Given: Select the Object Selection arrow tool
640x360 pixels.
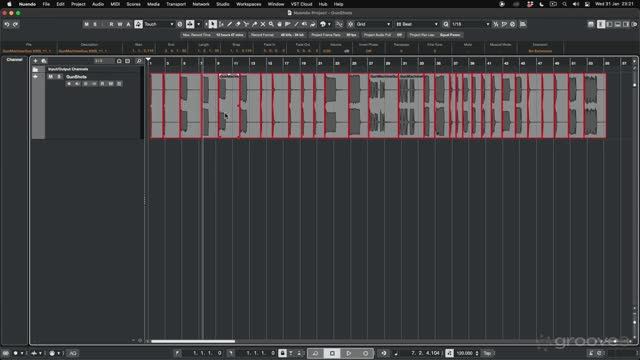Looking at the screenshot, I should click(213, 24).
